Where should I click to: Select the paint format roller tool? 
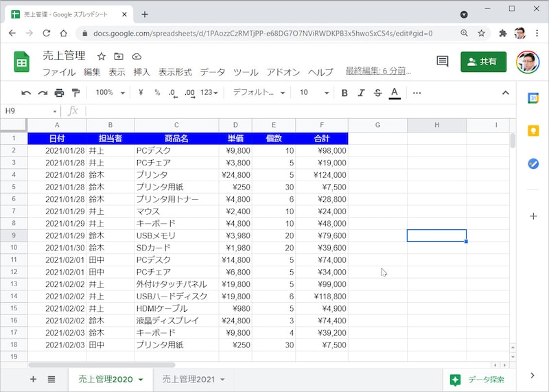(75, 93)
